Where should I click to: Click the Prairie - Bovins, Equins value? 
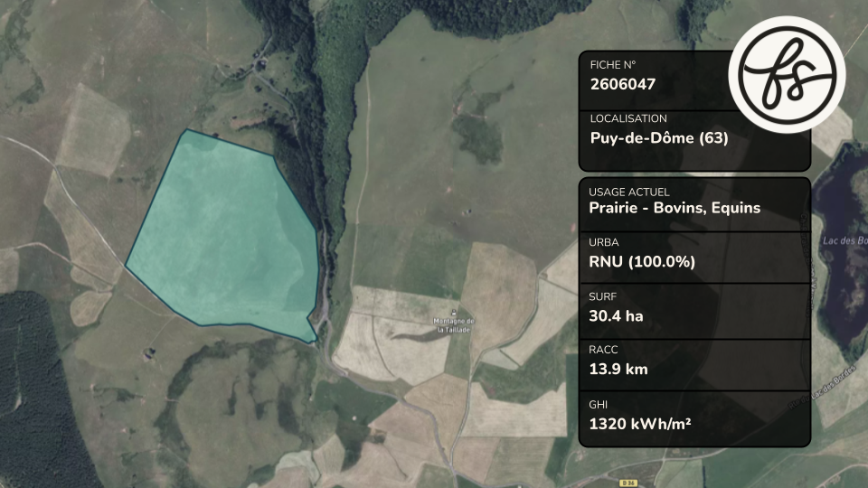click(x=675, y=208)
